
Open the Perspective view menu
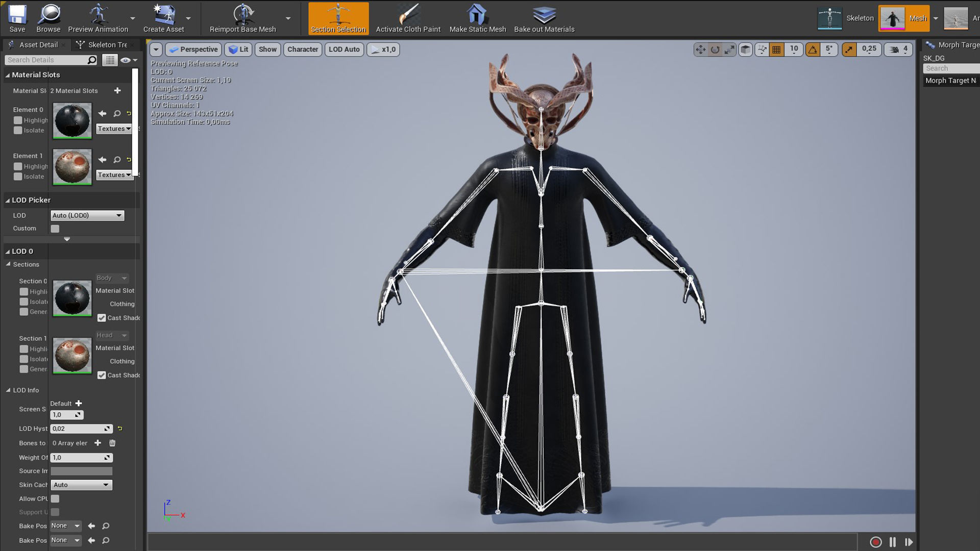[x=193, y=49]
